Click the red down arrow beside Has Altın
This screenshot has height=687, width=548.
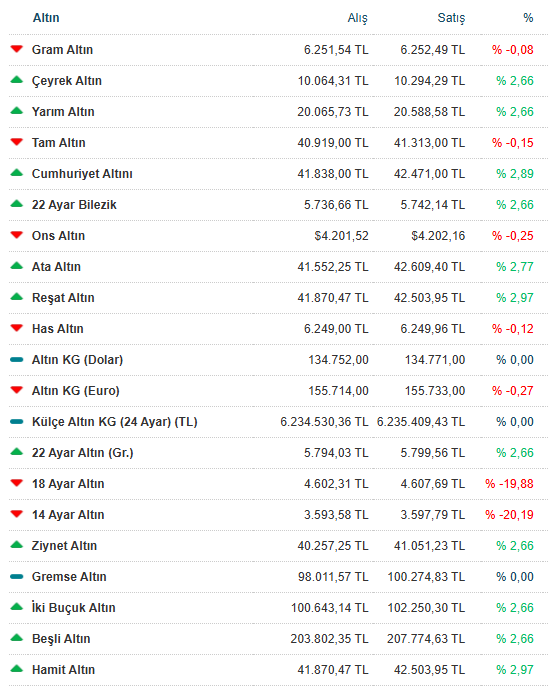(x=17, y=328)
